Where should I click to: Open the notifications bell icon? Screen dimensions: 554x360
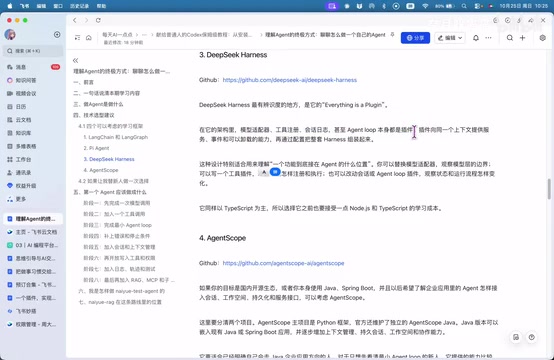coord(476,38)
